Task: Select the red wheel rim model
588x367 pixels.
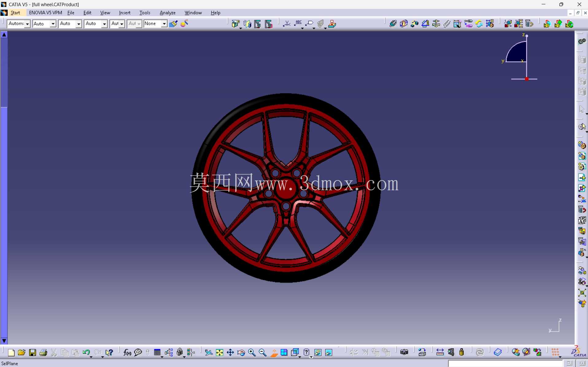Action: pos(286,187)
